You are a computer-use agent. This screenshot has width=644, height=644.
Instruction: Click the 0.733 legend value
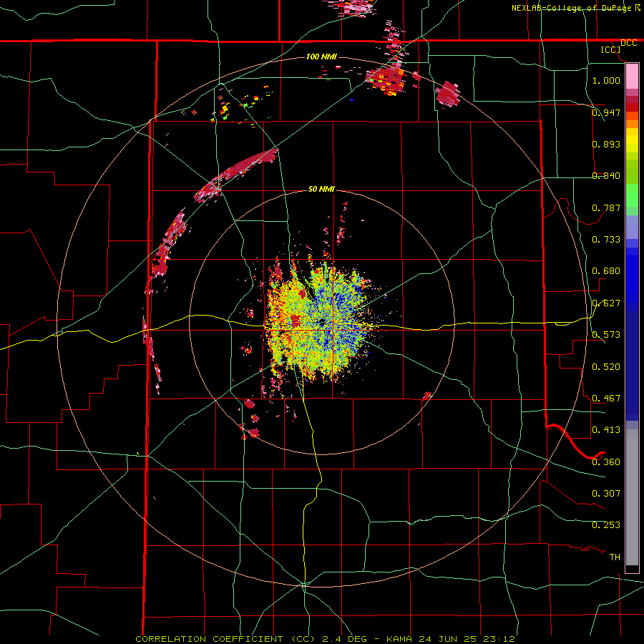[606, 240]
